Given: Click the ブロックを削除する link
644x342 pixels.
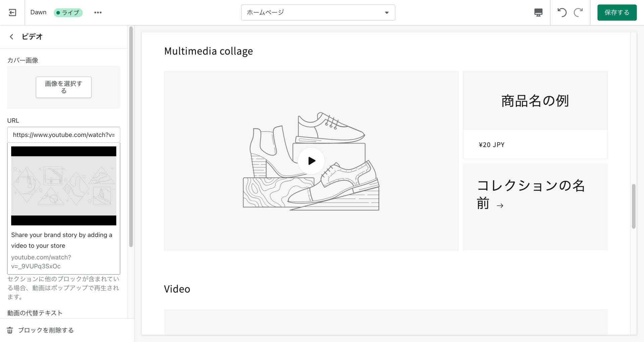Looking at the screenshot, I should tap(46, 330).
